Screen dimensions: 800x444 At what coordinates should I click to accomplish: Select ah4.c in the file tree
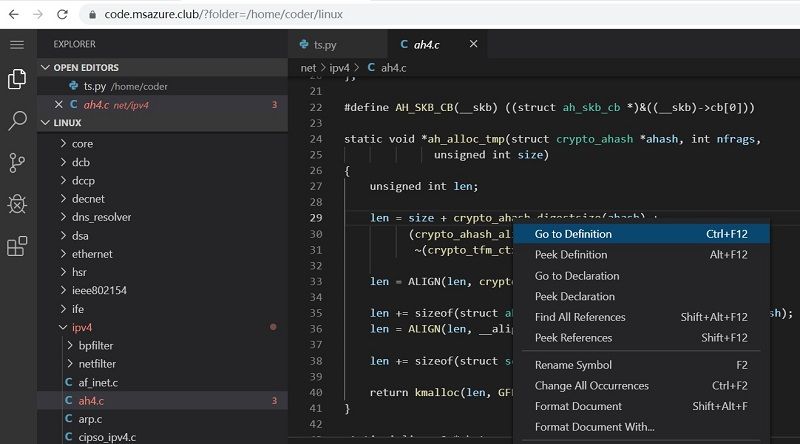[162, 401]
